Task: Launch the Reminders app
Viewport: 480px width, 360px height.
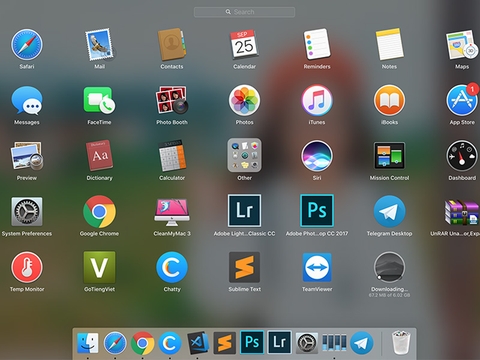Action: (317, 45)
